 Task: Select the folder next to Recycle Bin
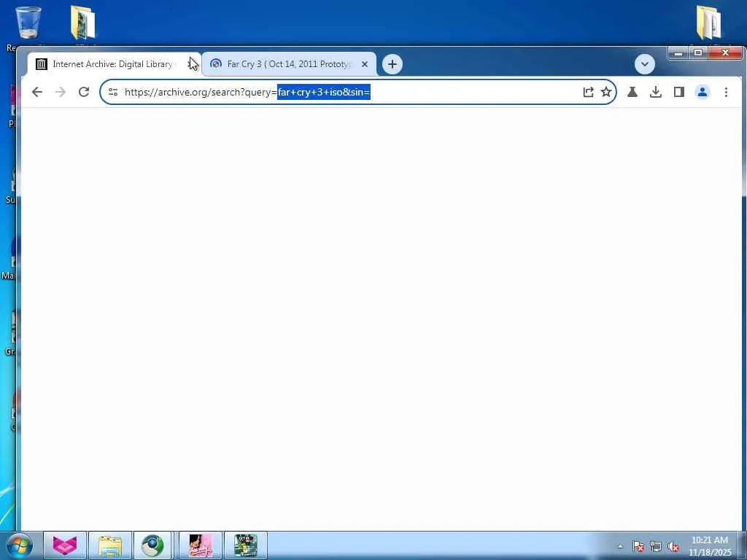(83, 24)
